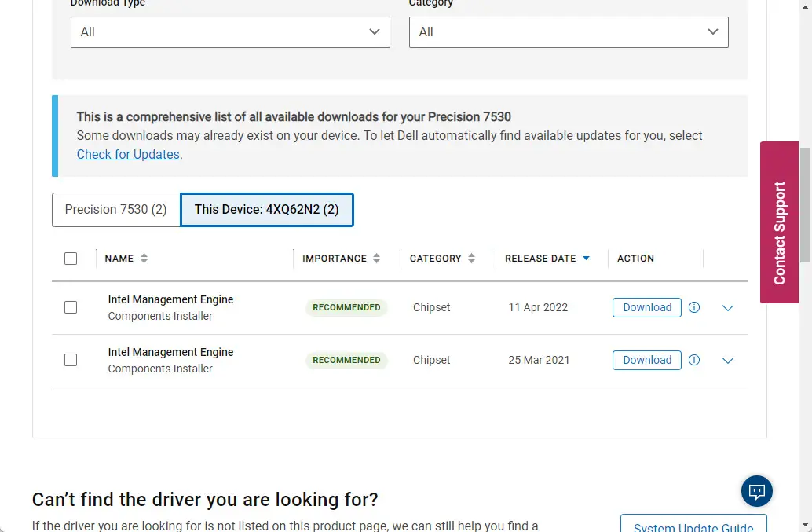This screenshot has height=532, width=812.
Task: Check the select-all checkbox in the table header
Action: [71, 258]
